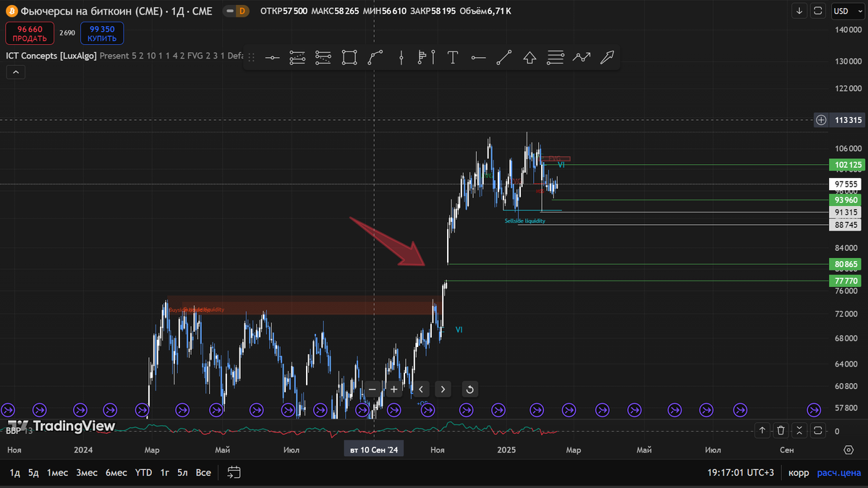Open the 19:17:01 UTC+3 timezone menu

pos(741,473)
